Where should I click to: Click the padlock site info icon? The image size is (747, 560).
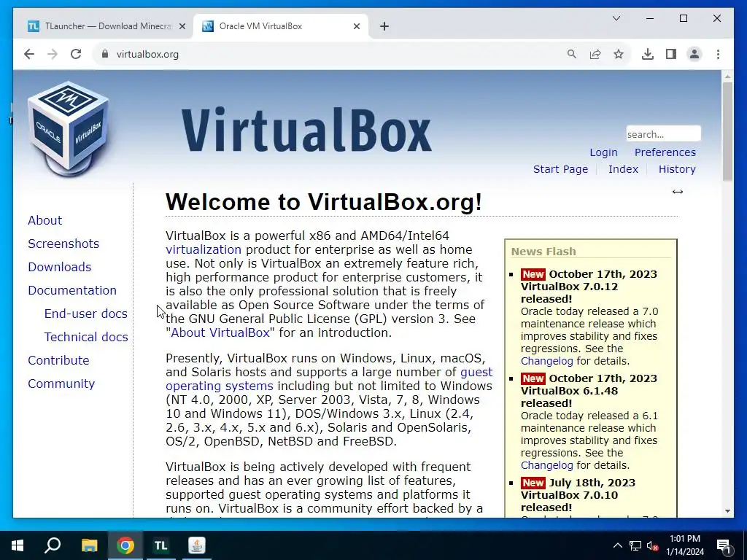[x=105, y=54]
